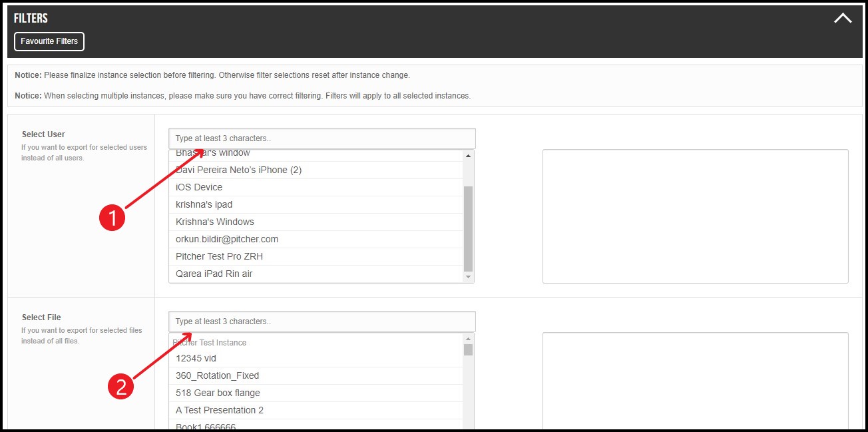Select "iOS Device" from user list
The height and width of the screenshot is (432, 868).
(x=199, y=187)
